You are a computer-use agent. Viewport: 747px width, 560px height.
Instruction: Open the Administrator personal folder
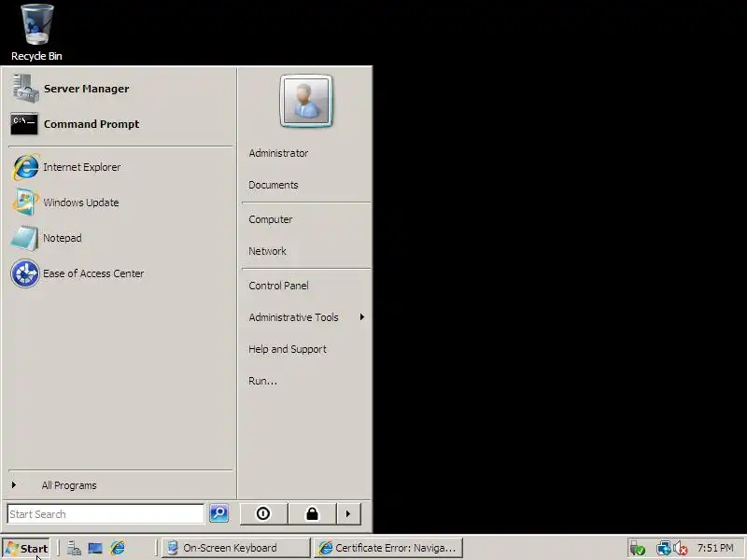click(x=306, y=153)
